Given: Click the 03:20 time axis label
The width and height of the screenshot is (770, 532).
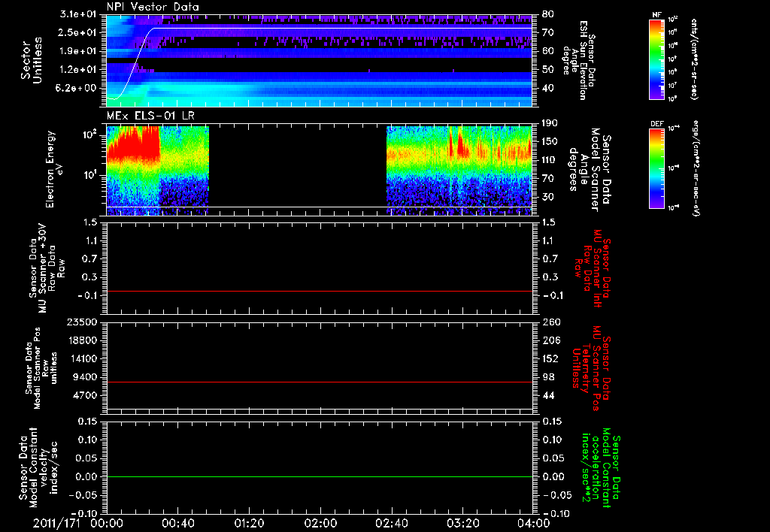Looking at the screenshot, I should (x=462, y=523).
